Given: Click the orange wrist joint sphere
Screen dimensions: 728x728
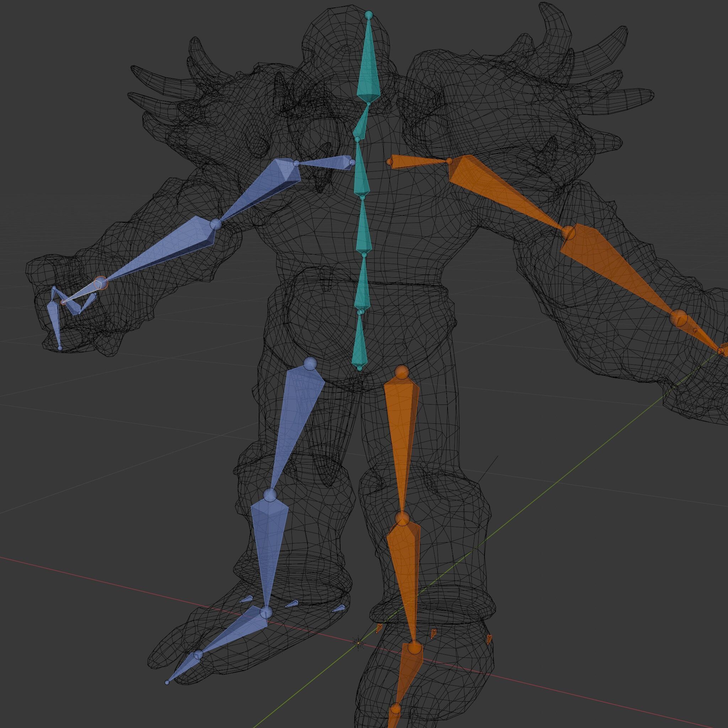Looking at the screenshot, I should pos(679,319).
